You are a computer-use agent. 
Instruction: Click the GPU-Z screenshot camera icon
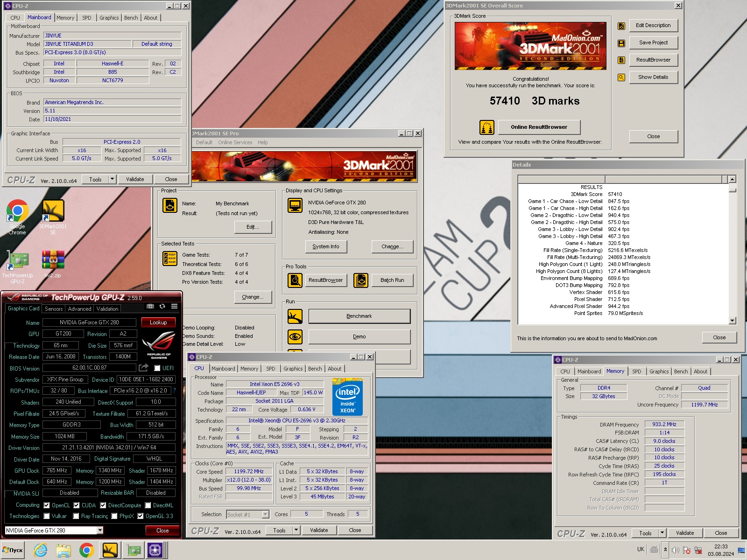click(150, 307)
